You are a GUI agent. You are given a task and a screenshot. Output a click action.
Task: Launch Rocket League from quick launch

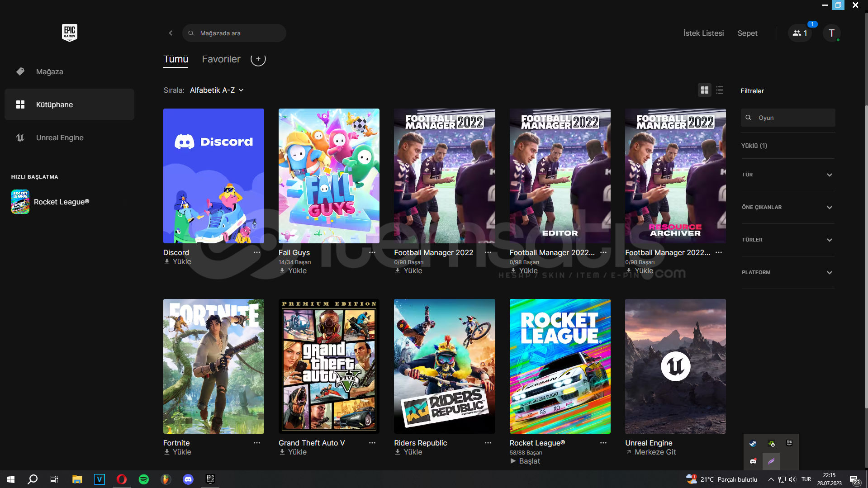pyautogui.click(x=50, y=202)
